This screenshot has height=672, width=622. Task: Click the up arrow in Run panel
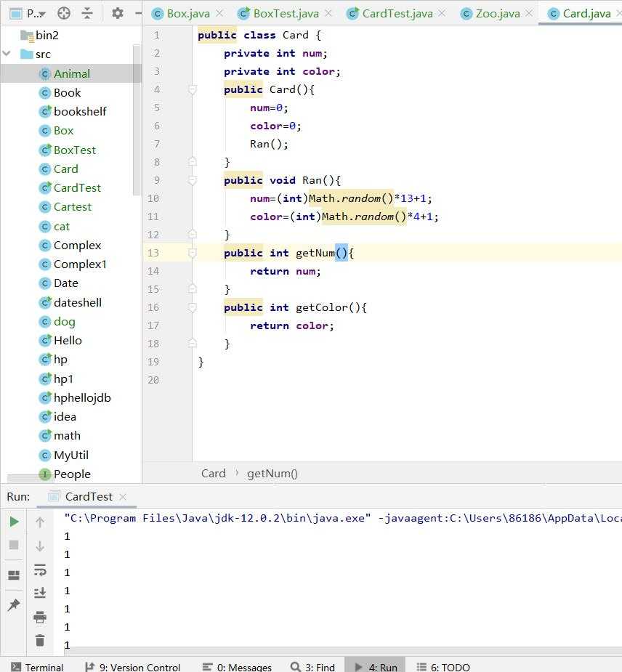point(40,522)
